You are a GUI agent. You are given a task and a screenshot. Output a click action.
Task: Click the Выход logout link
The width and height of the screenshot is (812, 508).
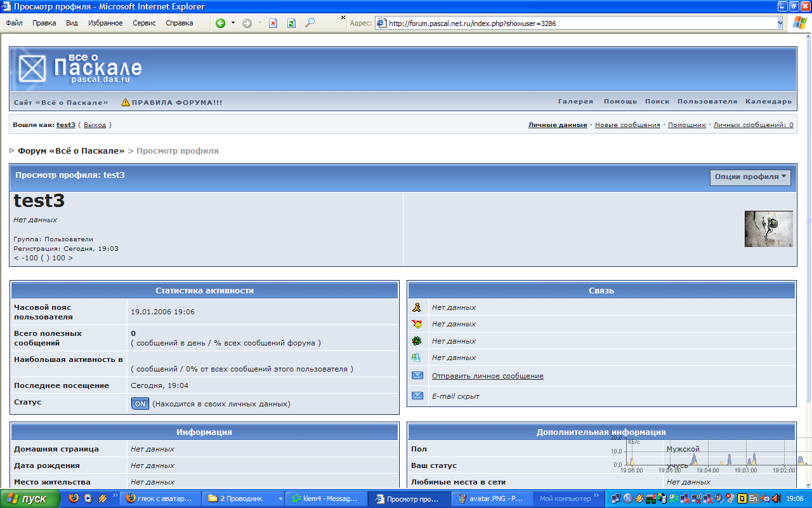click(95, 125)
